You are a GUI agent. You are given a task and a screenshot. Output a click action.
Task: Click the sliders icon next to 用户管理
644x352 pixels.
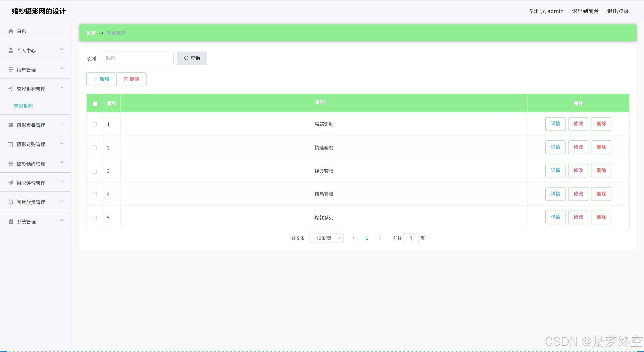click(11, 69)
